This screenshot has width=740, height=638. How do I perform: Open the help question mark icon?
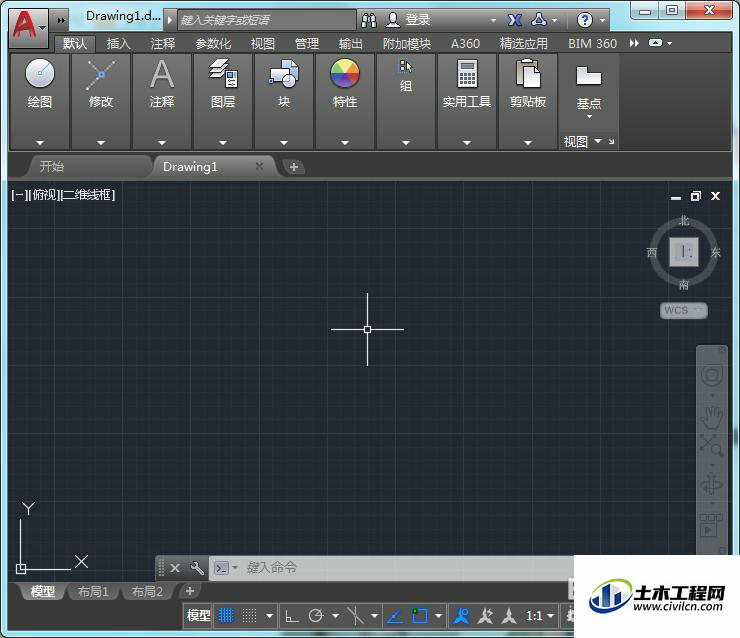(584, 20)
